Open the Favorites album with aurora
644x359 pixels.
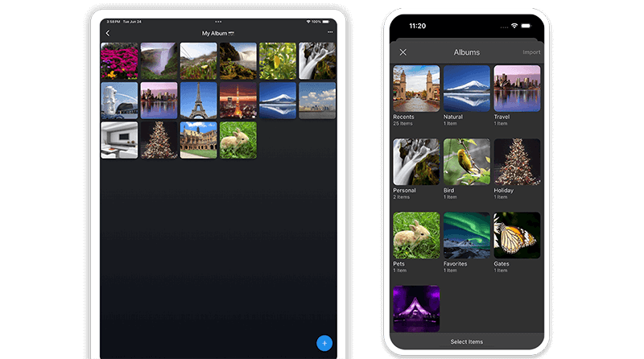coord(466,235)
